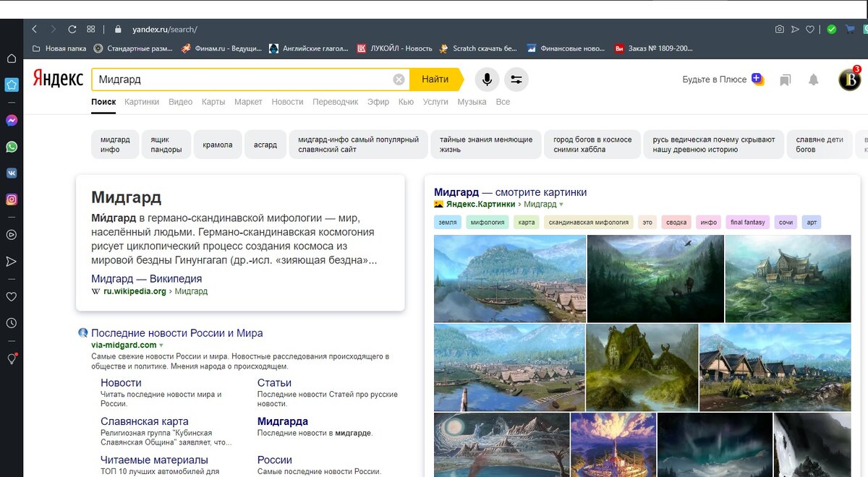Open sidebar History clock icon

pyautogui.click(x=12, y=323)
